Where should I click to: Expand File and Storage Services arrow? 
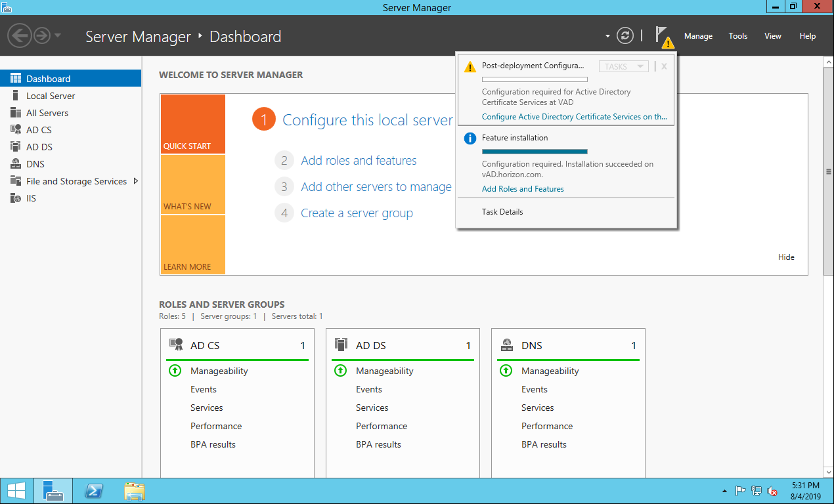(x=136, y=181)
